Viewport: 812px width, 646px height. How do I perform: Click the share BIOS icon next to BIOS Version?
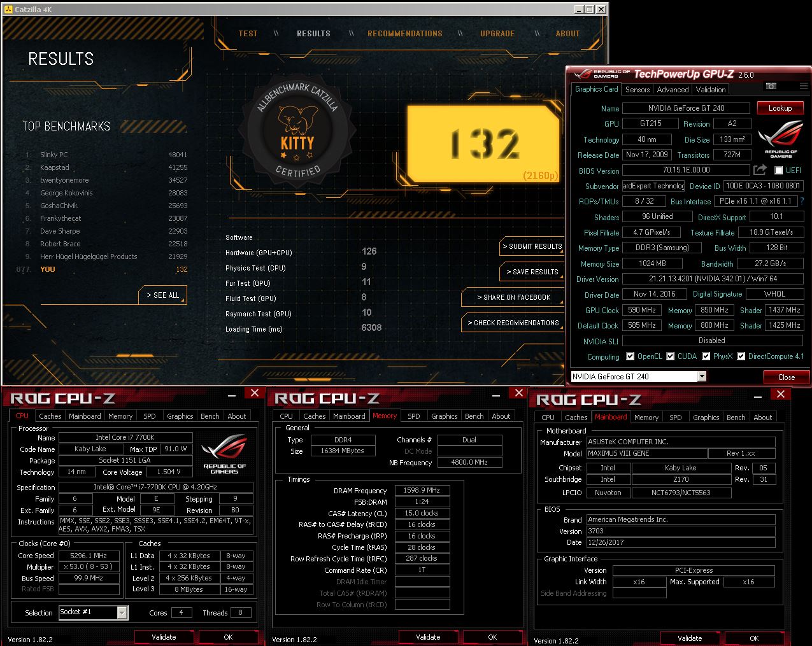[x=760, y=170]
